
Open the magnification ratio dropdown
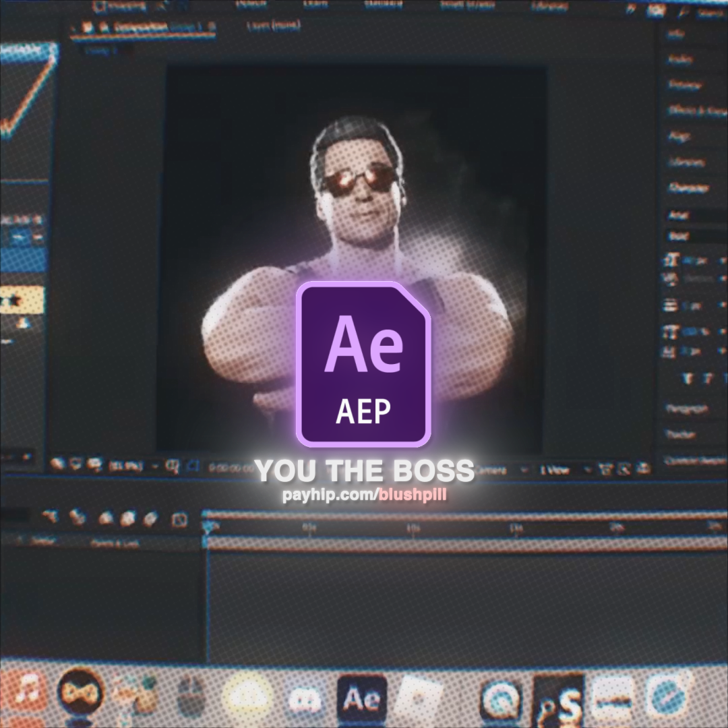(133, 465)
